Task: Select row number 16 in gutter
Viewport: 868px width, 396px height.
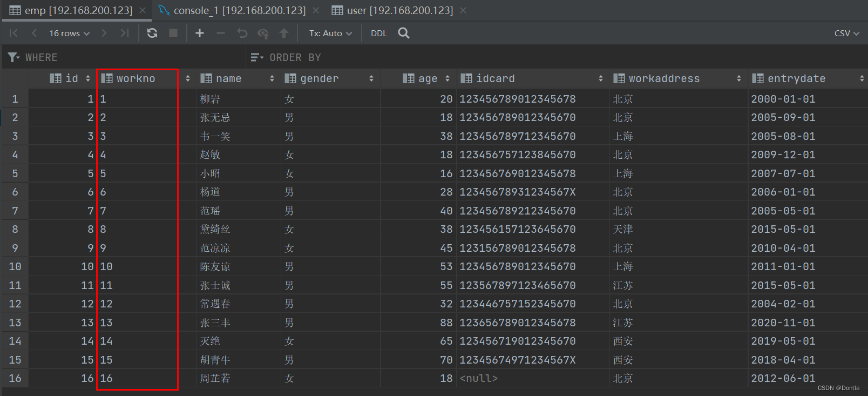Action: click(x=15, y=378)
